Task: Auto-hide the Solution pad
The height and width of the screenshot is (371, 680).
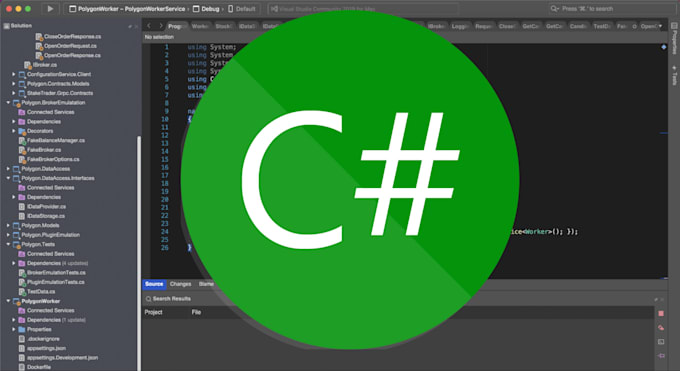Action: [x=130, y=26]
